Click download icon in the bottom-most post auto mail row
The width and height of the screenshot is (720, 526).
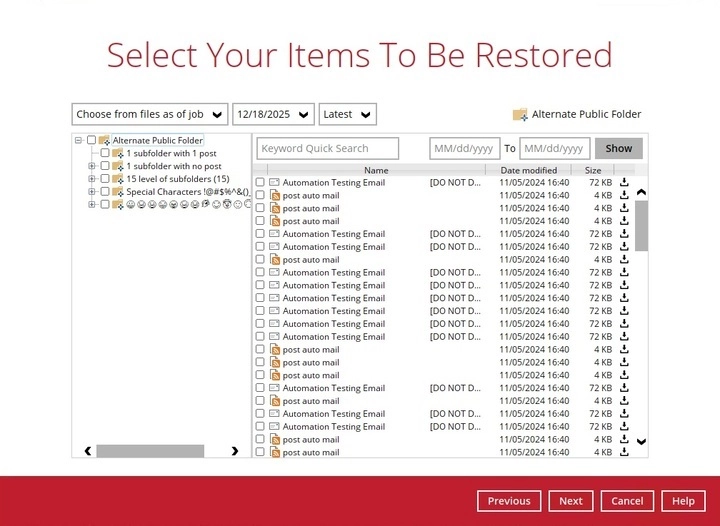click(624, 452)
